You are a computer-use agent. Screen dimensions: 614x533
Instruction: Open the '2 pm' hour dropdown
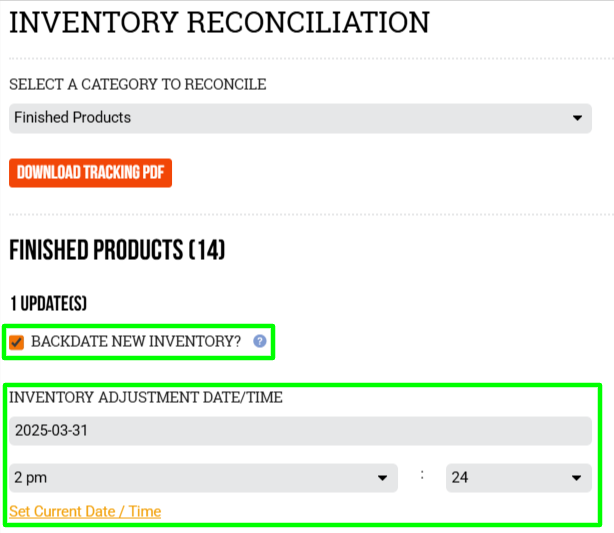204,478
